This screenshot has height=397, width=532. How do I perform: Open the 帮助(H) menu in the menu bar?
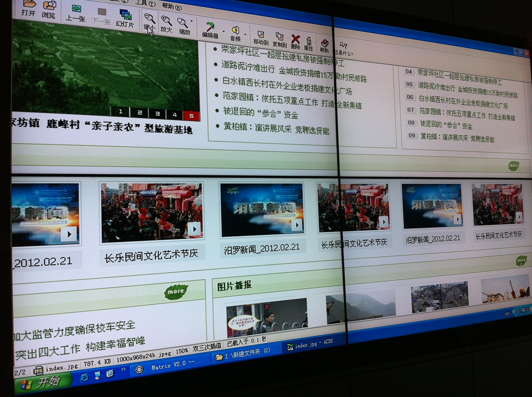172,6
